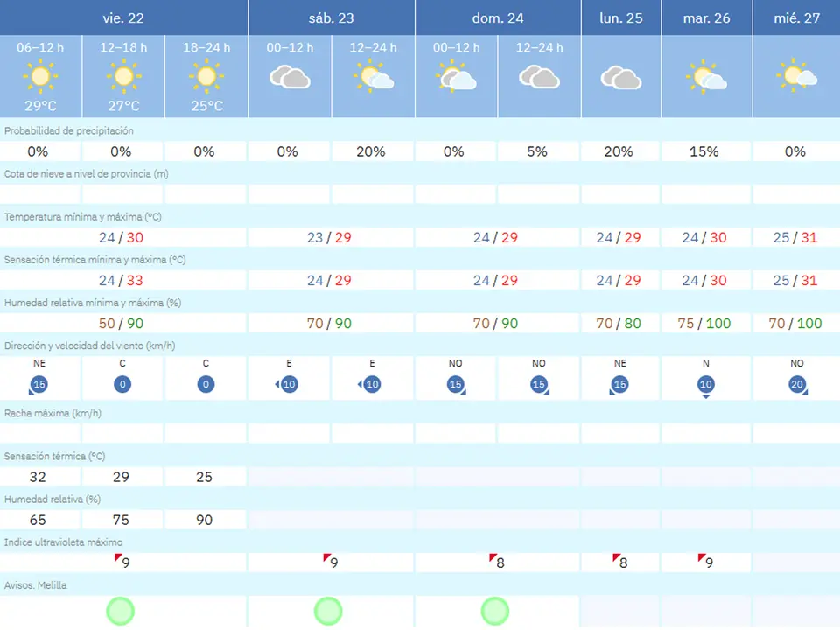Click the 'Temperatura mínima y máxima' label
The width and height of the screenshot is (840, 630).
click(83, 216)
